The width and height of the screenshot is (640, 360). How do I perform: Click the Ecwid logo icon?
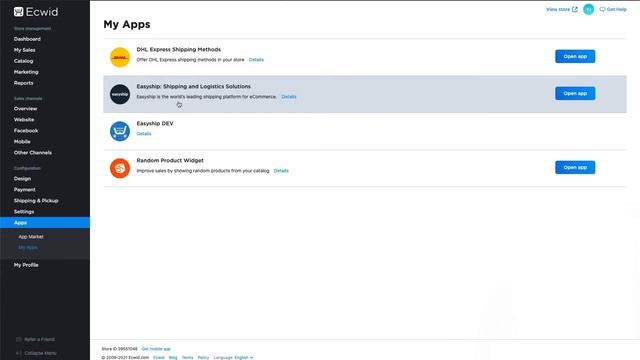pos(18,12)
